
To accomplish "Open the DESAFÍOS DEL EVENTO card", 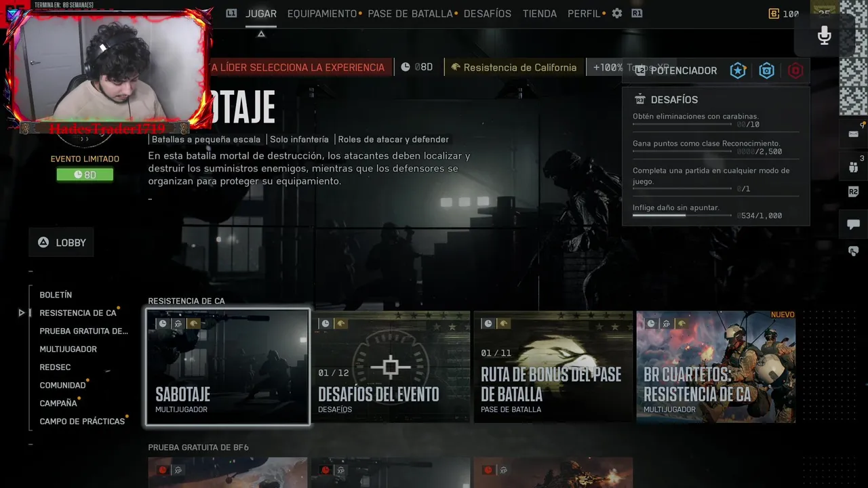I will tap(391, 367).
